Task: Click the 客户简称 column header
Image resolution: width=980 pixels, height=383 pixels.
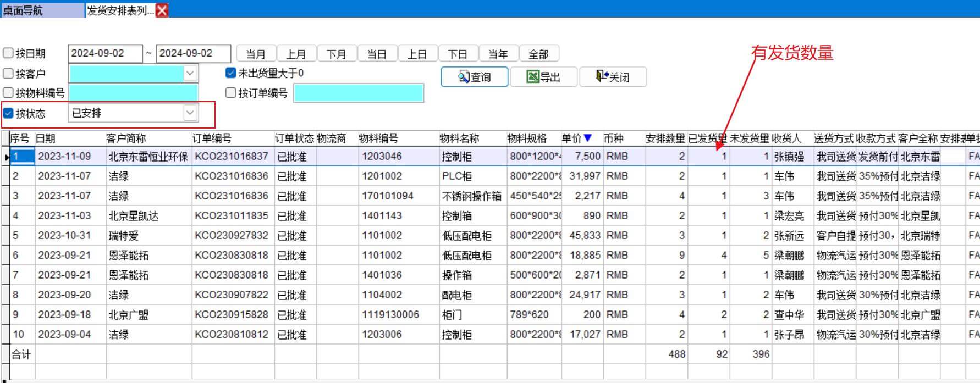Action: [x=126, y=138]
